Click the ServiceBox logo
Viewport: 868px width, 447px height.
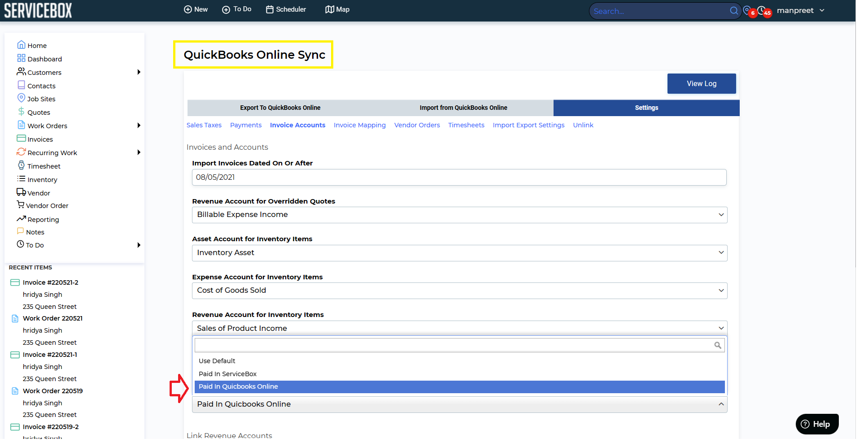click(x=38, y=10)
